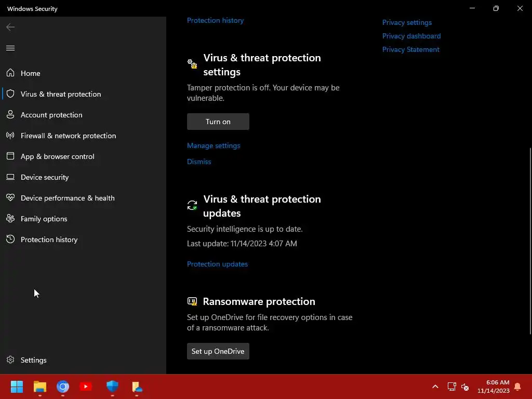Click 'Tamper protection is off' message
The height and width of the screenshot is (399, 532).
coord(263,92)
